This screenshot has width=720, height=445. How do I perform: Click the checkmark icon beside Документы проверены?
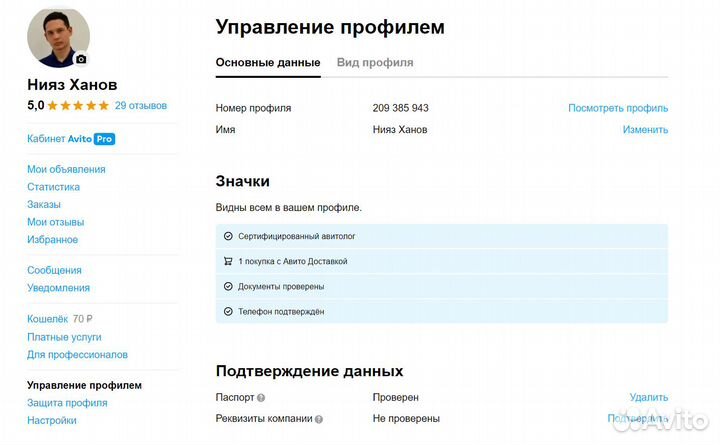coord(228,287)
